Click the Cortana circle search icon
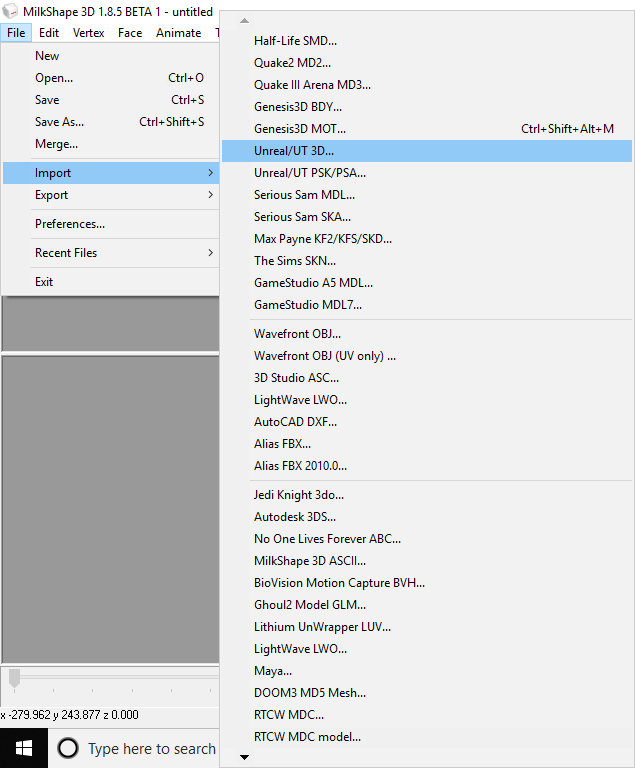This screenshot has height=768, width=635. [68, 748]
